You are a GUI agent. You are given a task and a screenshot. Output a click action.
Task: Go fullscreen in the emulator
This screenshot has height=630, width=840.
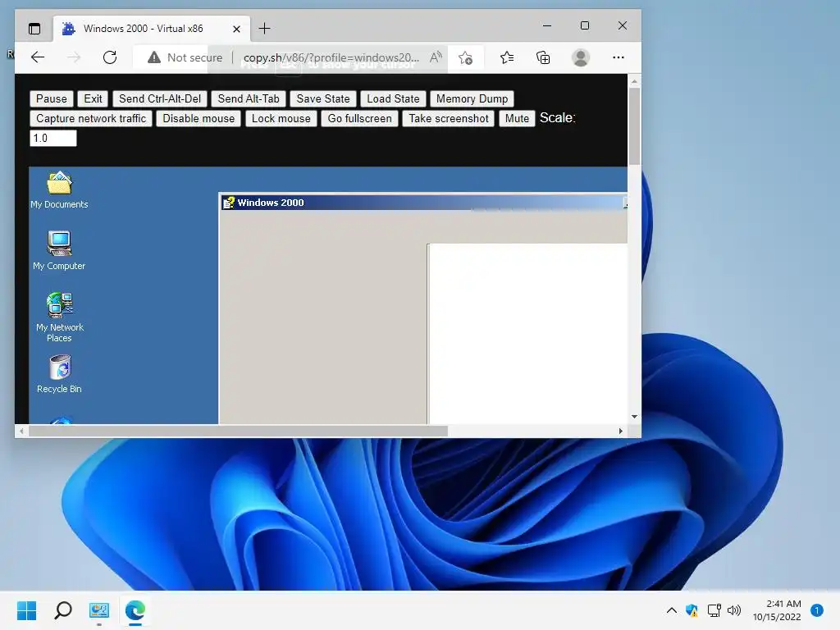tap(359, 118)
